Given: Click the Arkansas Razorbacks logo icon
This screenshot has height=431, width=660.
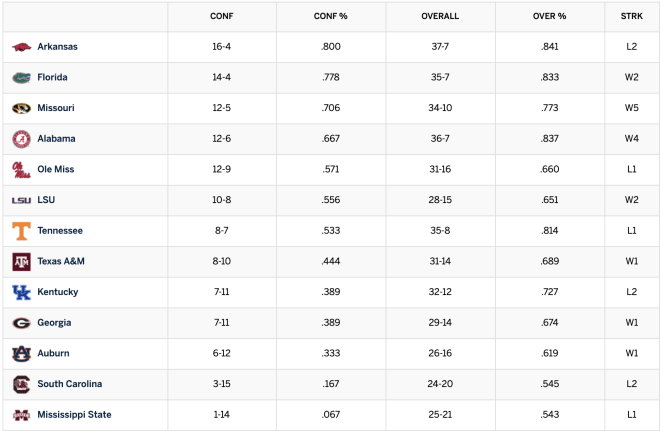Looking at the screenshot, I should [x=21, y=47].
